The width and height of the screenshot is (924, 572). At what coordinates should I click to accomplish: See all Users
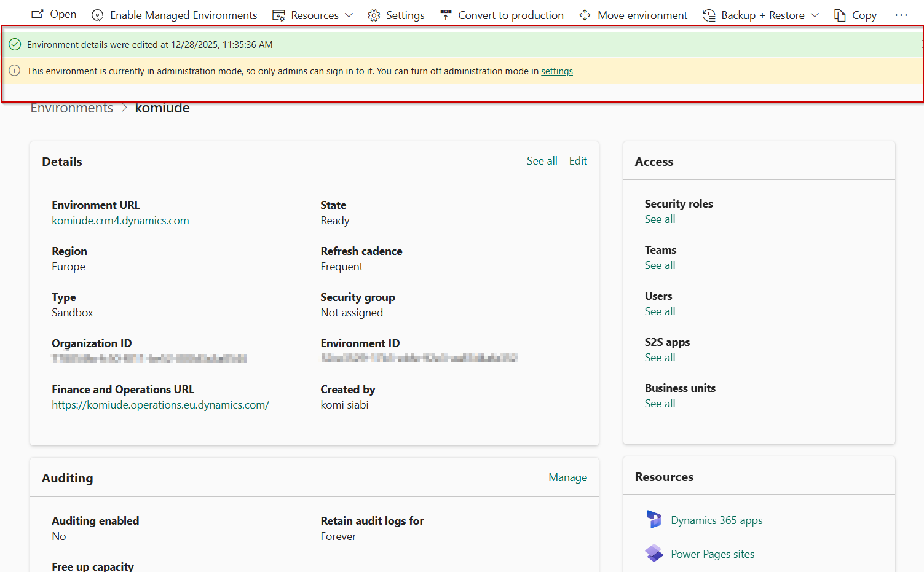660,311
